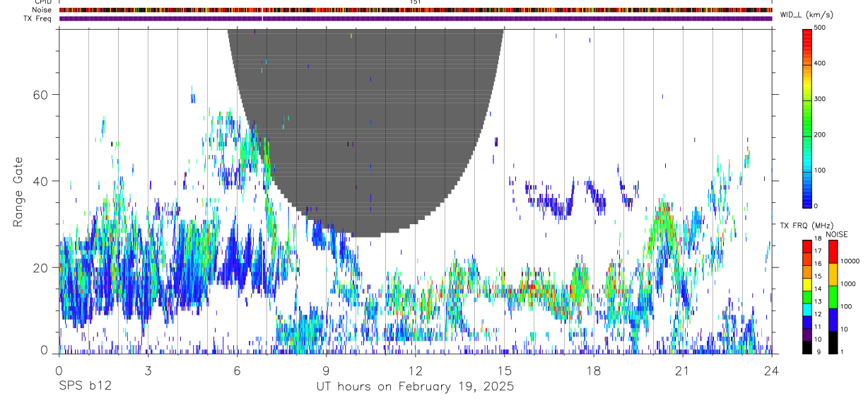
Task: Click the 6 tick on the UT hours axis
Action: (237, 370)
